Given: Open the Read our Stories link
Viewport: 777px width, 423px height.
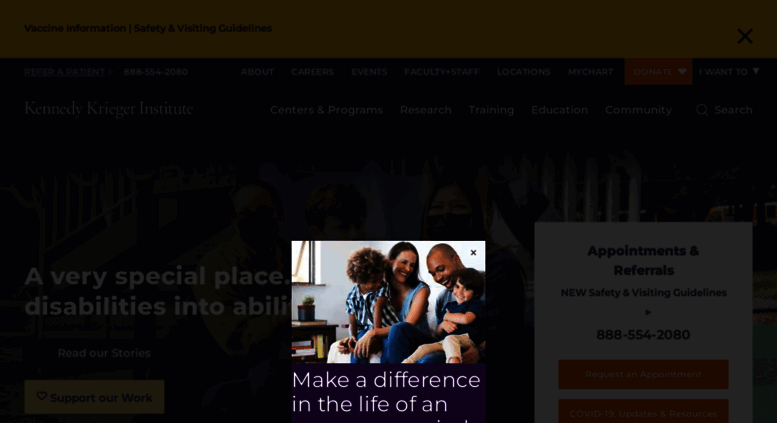Looking at the screenshot, I should pos(104,353).
